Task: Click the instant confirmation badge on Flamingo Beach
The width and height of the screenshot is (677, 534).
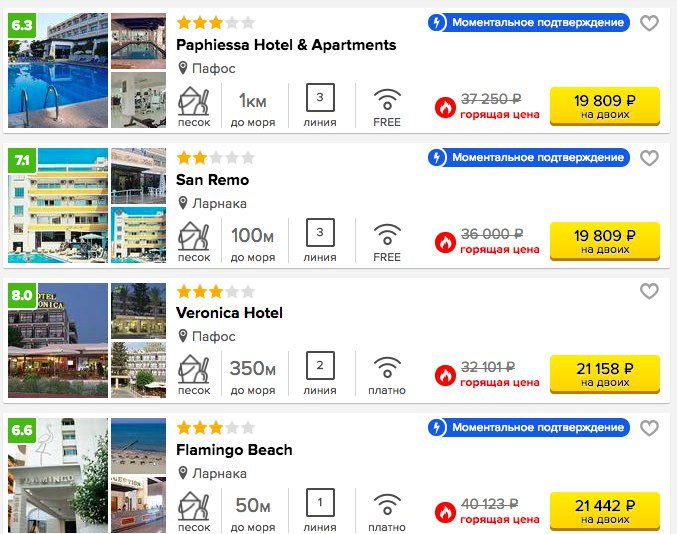Action: coord(528,428)
